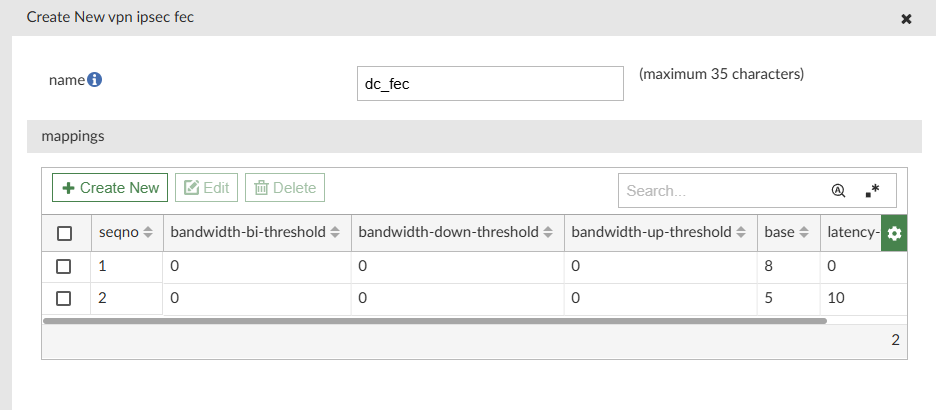This screenshot has width=938, height=410.
Task: Sort by bandwidth-down-threshold column arrows
Action: [548, 233]
